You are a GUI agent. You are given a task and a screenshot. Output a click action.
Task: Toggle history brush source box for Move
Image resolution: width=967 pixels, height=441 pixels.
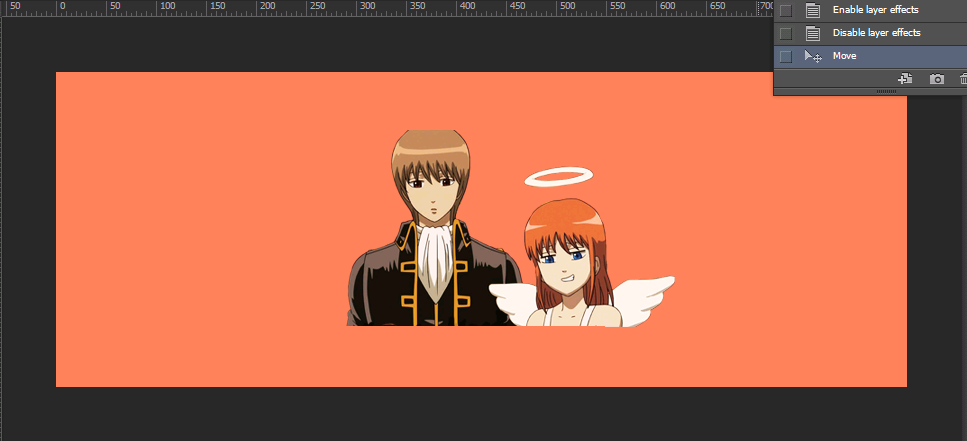point(786,57)
